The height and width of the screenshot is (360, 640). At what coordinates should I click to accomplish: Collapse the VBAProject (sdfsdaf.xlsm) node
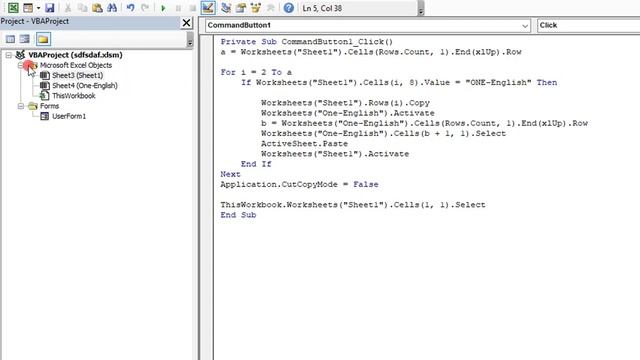(8, 55)
